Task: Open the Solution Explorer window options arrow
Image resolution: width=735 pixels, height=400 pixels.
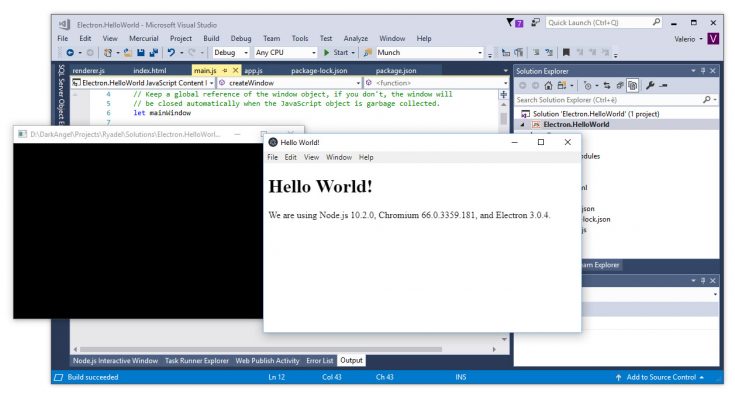Action: click(693, 71)
